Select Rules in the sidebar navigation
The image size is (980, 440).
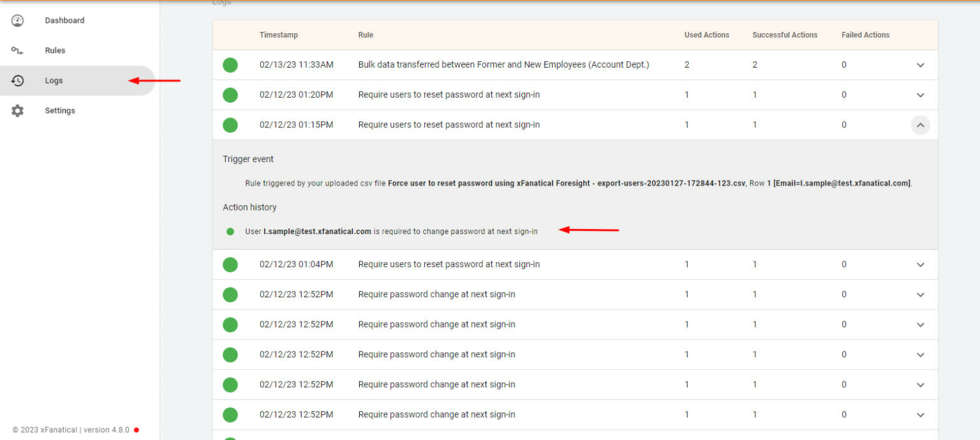point(55,50)
